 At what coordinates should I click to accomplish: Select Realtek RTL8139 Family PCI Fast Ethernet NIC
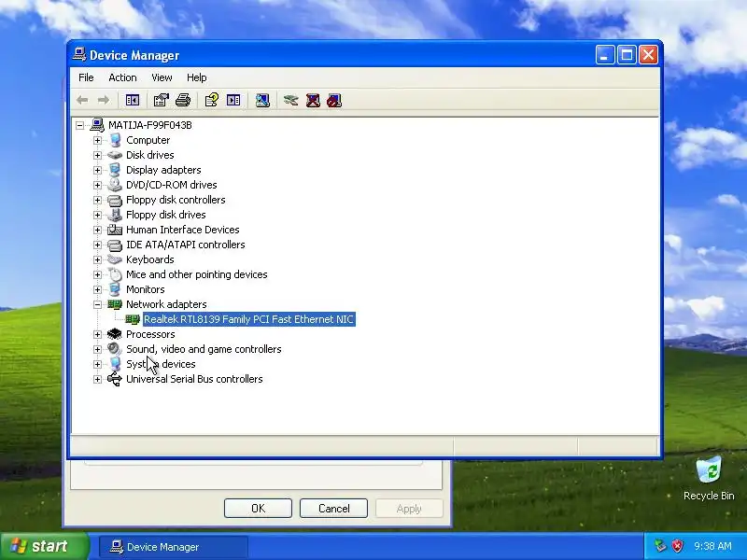(x=248, y=319)
